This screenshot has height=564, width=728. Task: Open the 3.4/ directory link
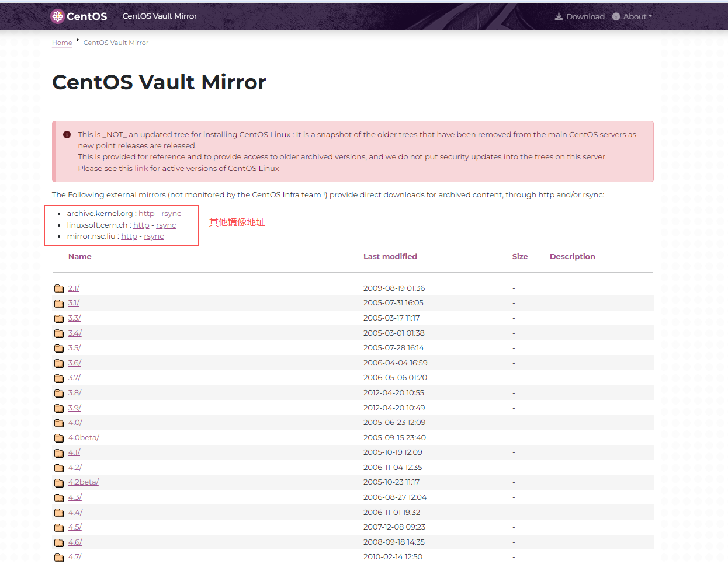click(75, 333)
